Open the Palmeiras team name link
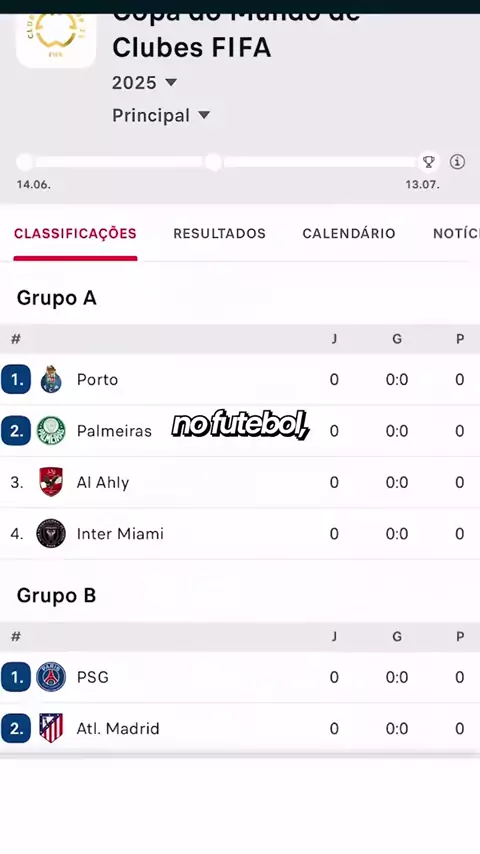Image resolution: width=480 pixels, height=854 pixels. [114, 431]
